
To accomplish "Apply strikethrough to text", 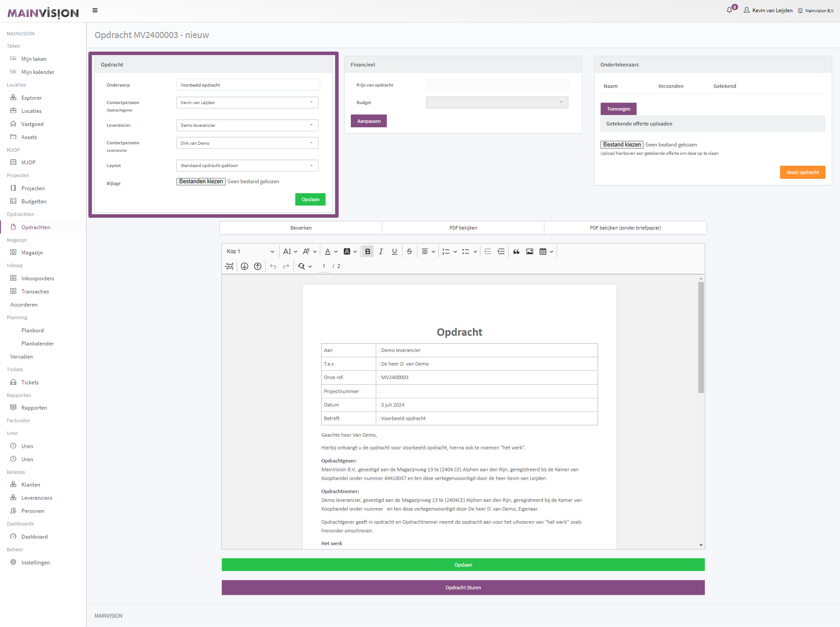I will (x=409, y=251).
